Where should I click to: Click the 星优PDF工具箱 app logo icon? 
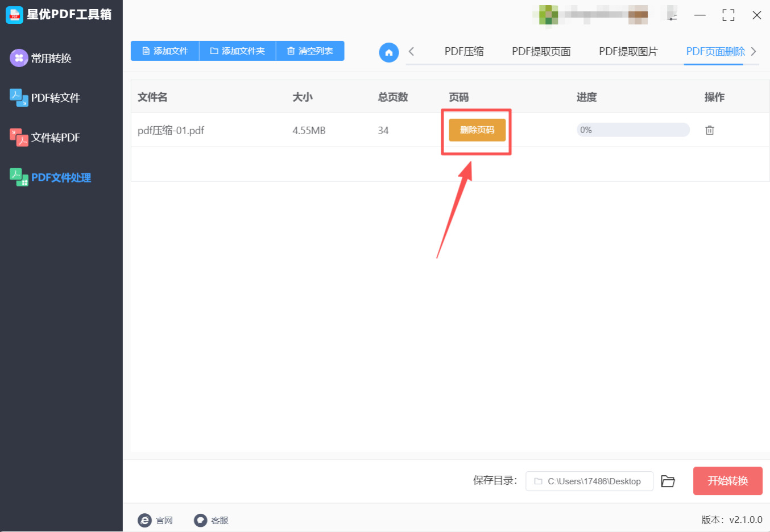click(x=14, y=15)
